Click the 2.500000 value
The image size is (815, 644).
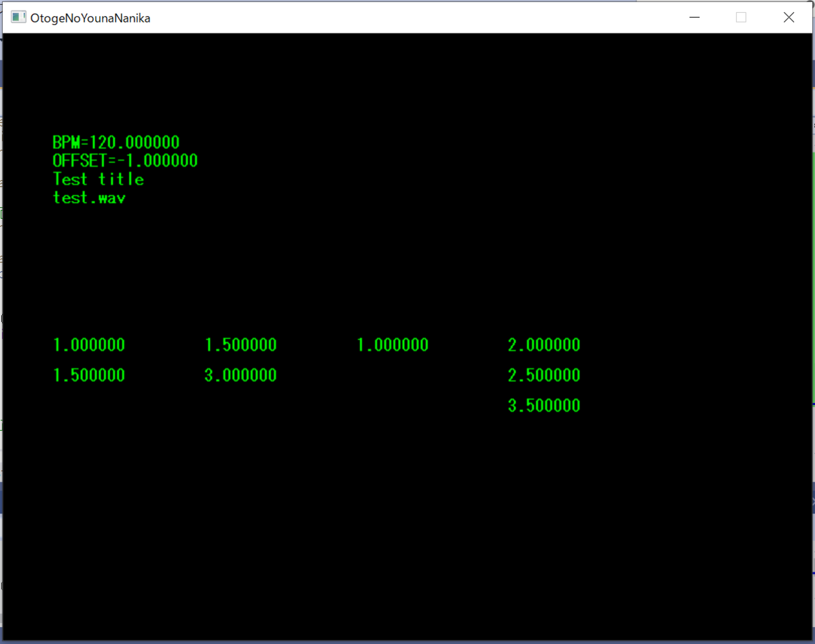(544, 375)
